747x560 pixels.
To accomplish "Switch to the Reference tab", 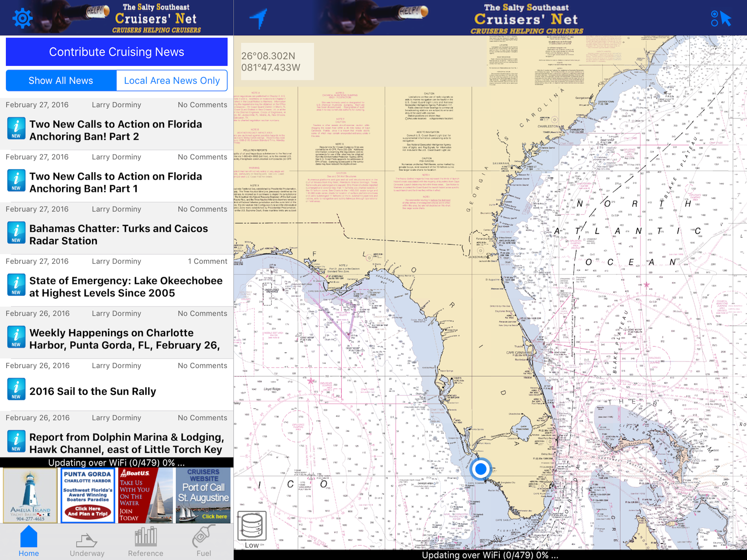I will click(145, 542).
